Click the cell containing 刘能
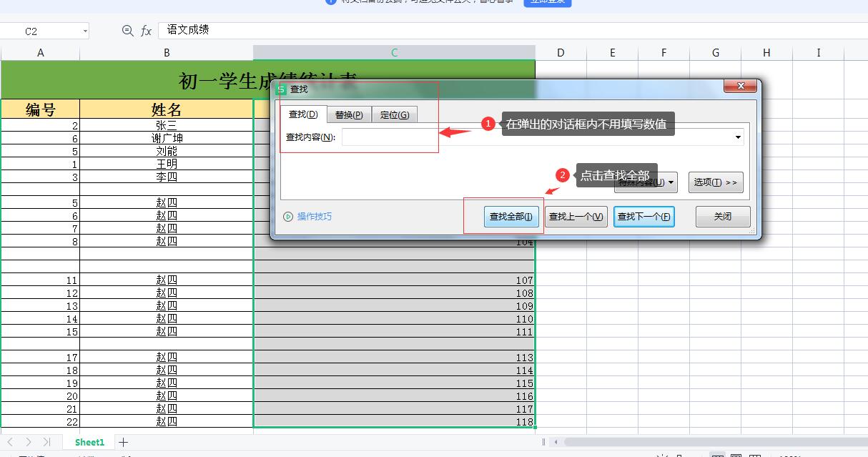Image resolution: width=868 pixels, height=457 pixels. [167, 151]
